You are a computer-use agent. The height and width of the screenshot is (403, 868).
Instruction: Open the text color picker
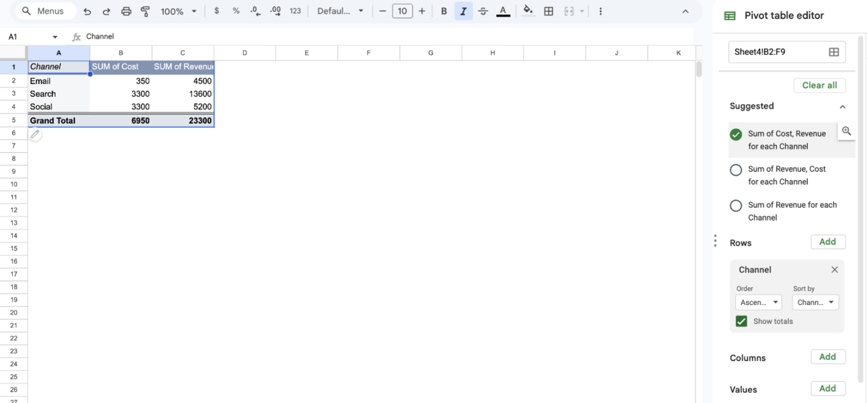coord(503,11)
